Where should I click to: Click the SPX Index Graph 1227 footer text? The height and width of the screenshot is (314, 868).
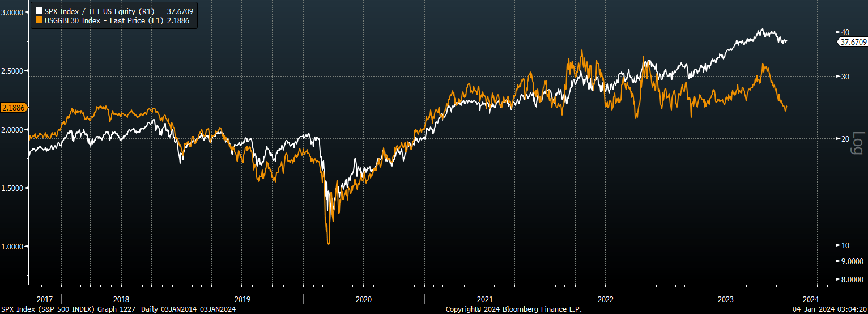[x=118, y=309]
